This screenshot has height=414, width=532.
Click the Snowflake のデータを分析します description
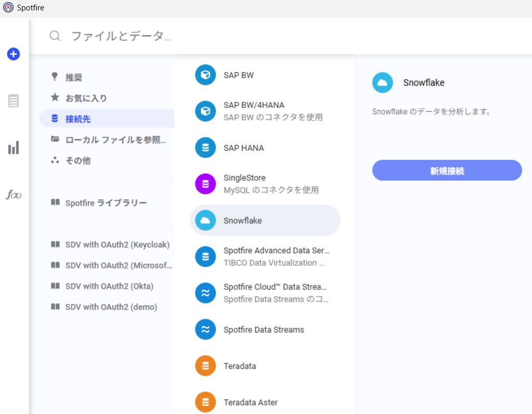(x=431, y=111)
